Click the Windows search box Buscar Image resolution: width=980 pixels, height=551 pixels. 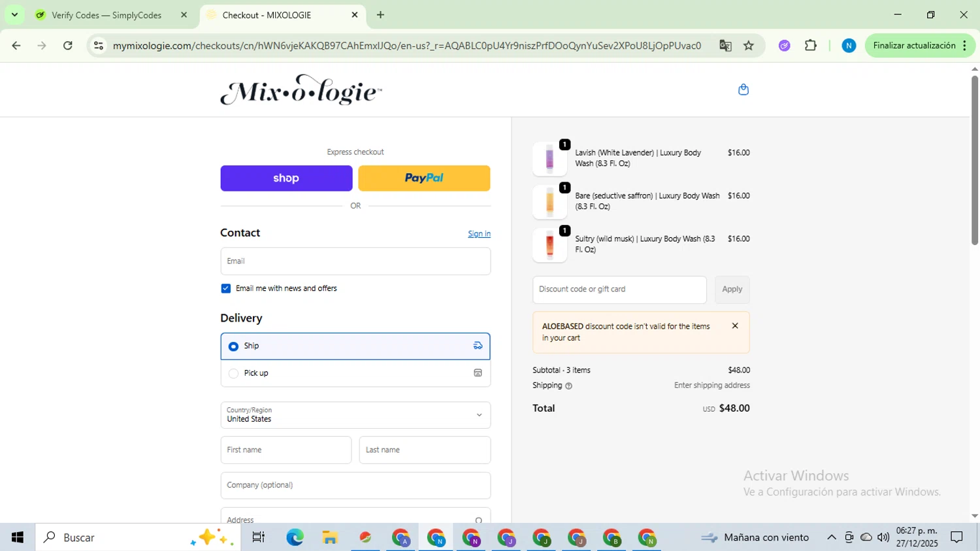[138, 537]
